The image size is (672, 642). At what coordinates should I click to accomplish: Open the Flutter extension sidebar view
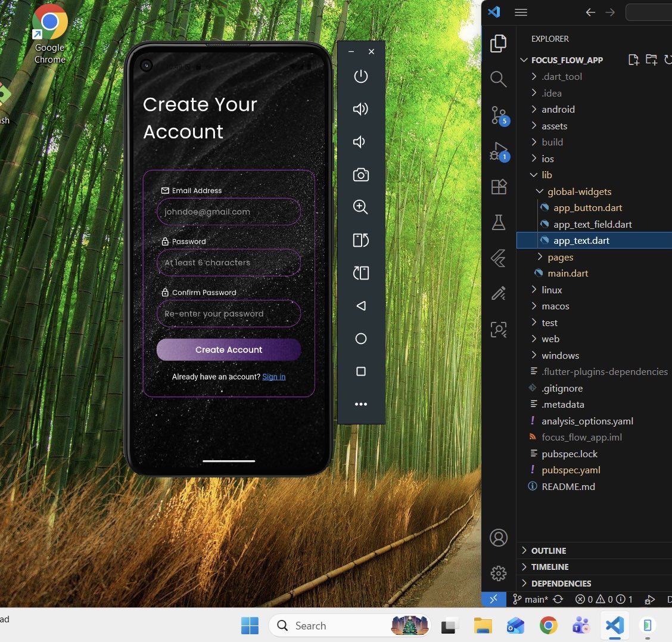click(498, 258)
